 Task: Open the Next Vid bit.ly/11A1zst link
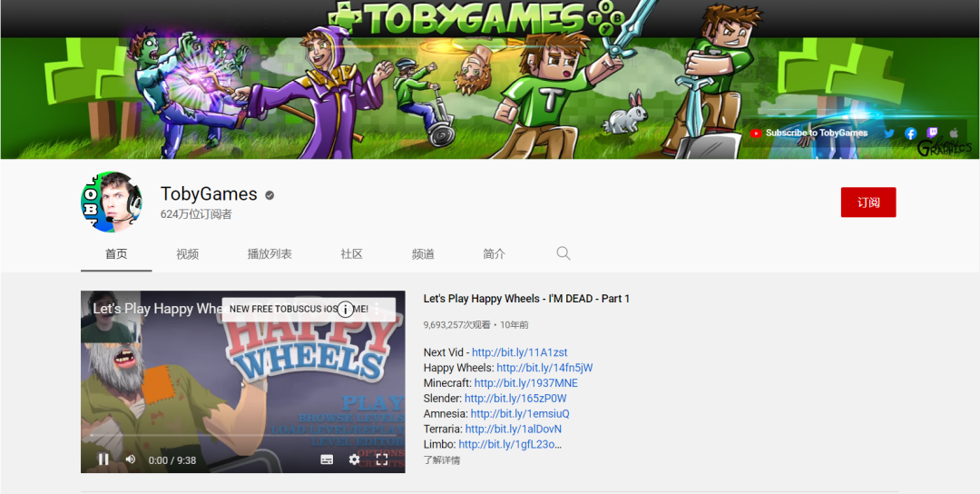pyautogui.click(x=519, y=352)
